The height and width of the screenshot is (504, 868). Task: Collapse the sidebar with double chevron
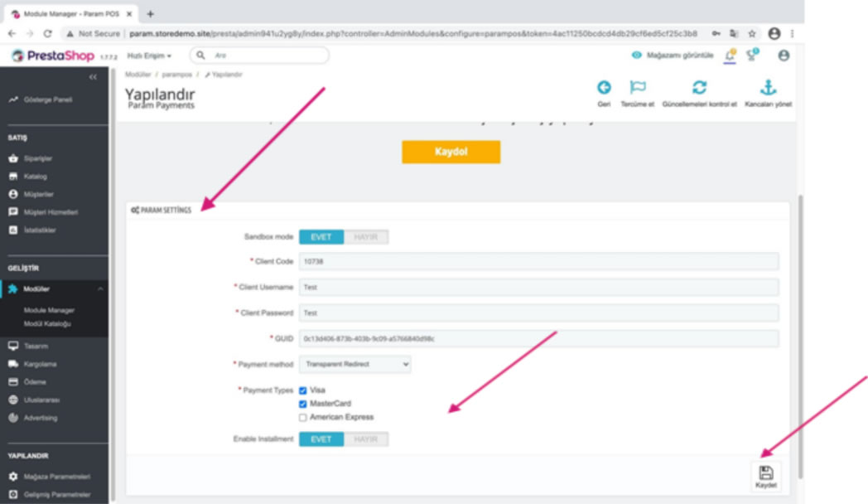(x=93, y=77)
